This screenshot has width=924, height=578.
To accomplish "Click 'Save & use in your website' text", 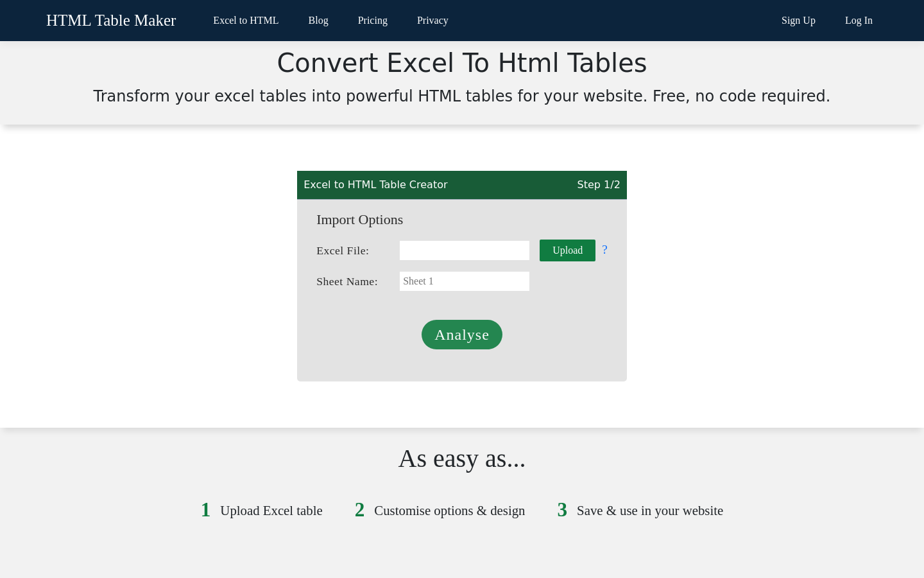I will (x=650, y=511).
